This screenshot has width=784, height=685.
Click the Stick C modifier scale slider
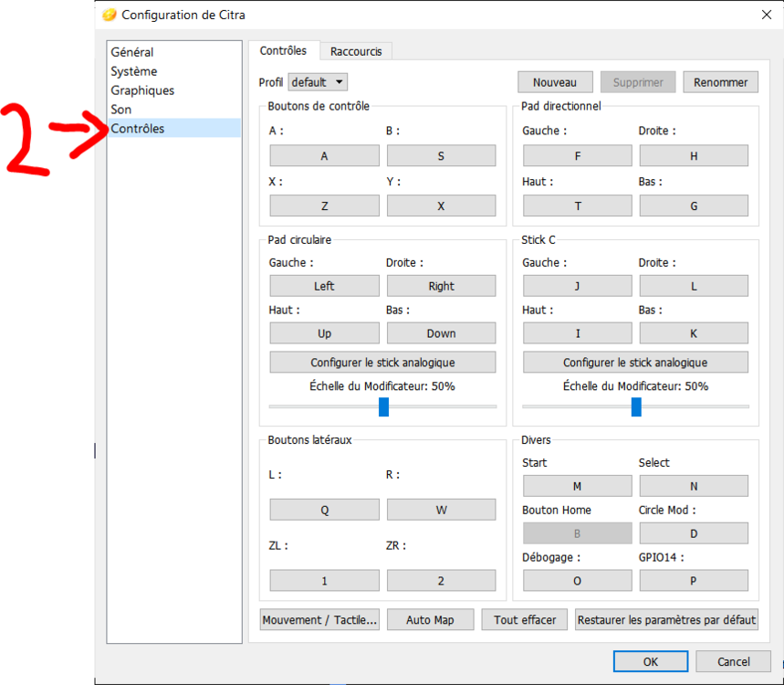pos(636,406)
